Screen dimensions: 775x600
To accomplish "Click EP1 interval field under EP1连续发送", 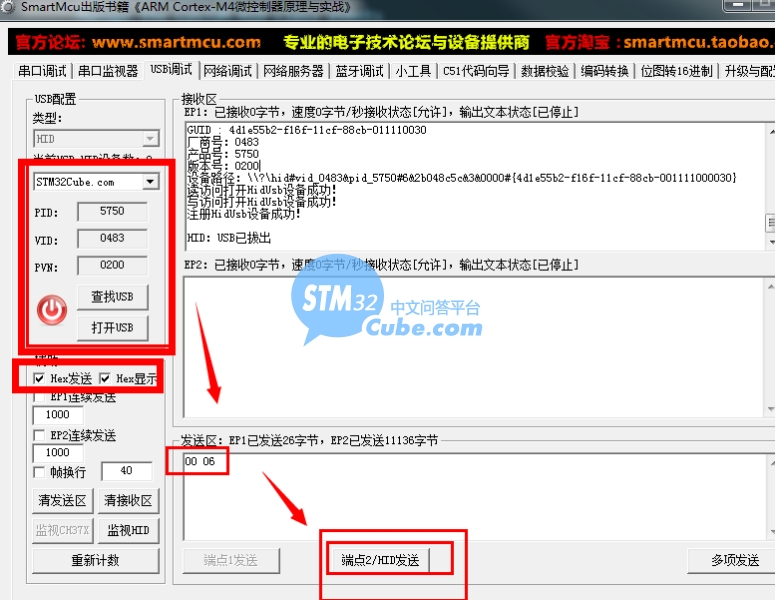I will tap(58, 415).
